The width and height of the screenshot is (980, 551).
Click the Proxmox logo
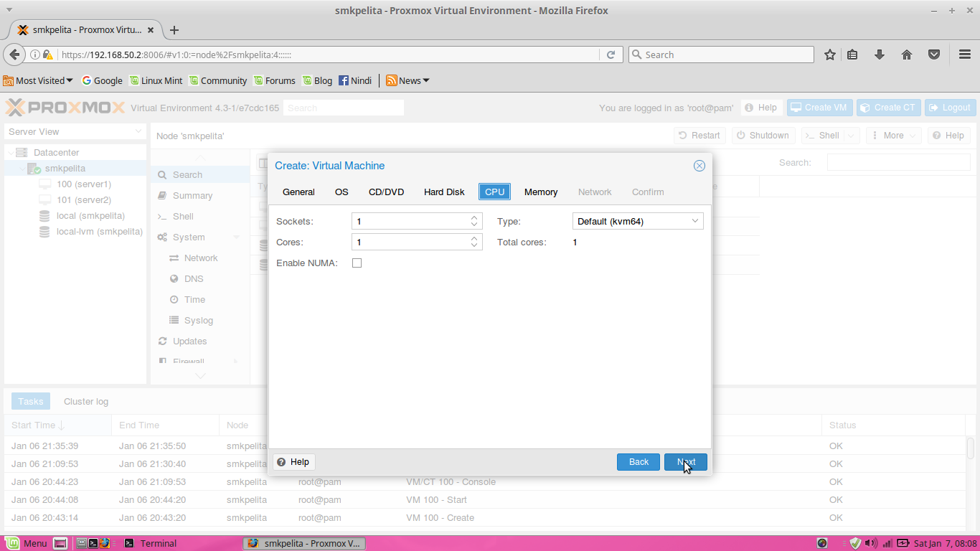pos(65,108)
